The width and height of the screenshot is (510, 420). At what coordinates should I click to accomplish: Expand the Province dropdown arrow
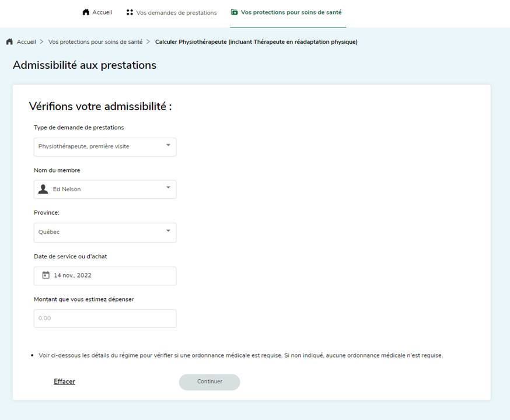(x=168, y=231)
